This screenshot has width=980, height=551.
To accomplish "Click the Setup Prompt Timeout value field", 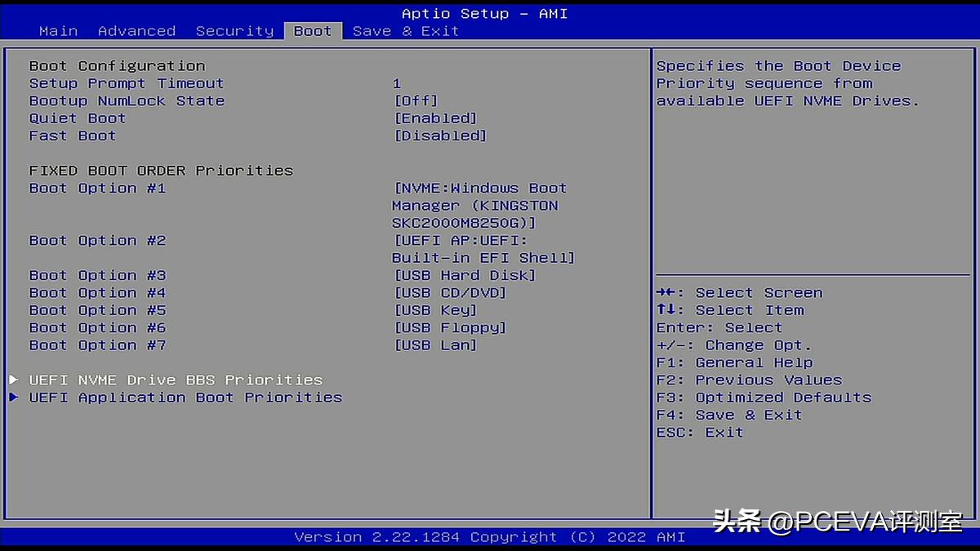I will click(x=397, y=82).
